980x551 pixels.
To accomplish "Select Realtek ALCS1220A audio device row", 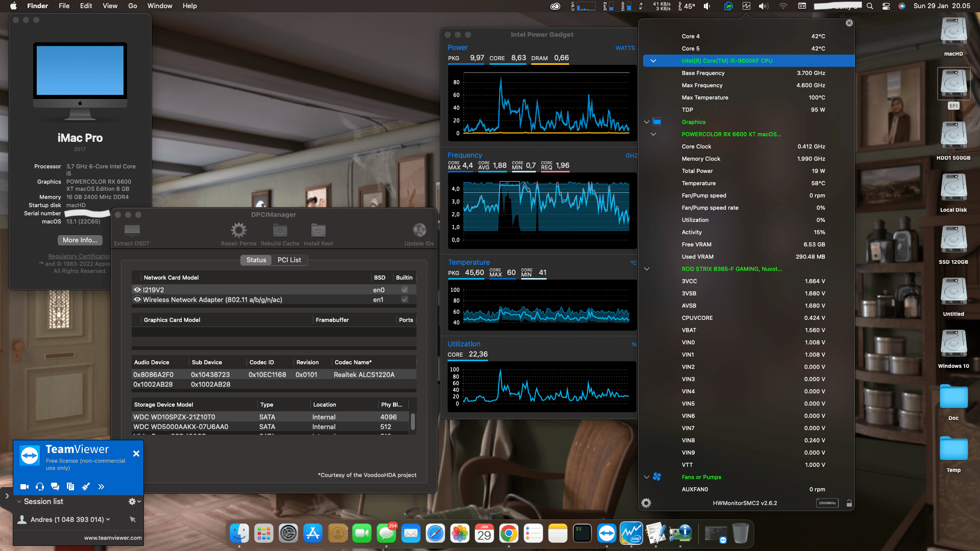I will (274, 374).
